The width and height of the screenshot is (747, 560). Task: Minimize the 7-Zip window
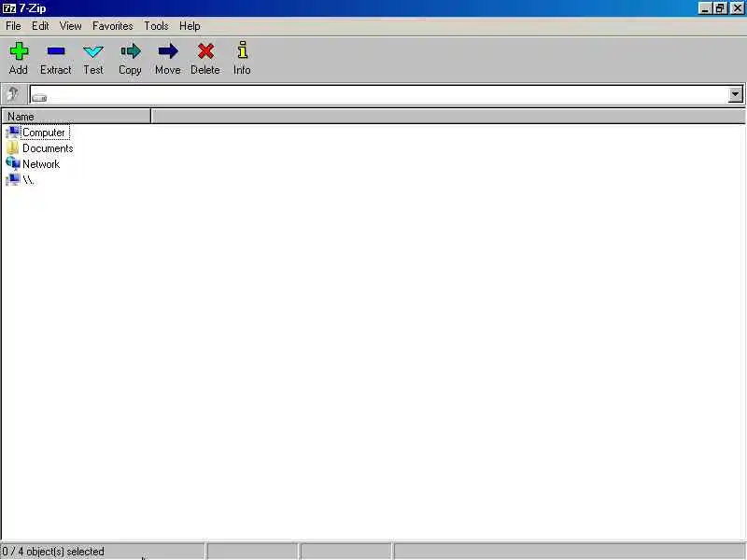pyautogui.click(x=705, y=8)
